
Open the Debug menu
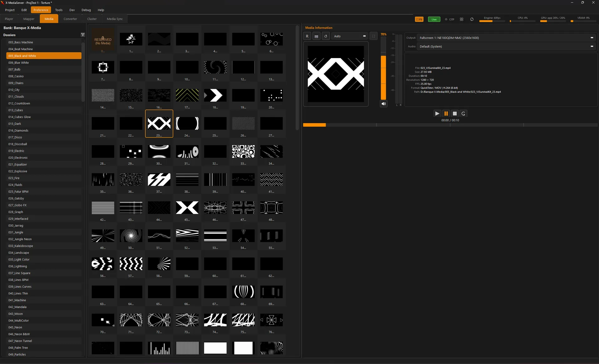point(86,10)
